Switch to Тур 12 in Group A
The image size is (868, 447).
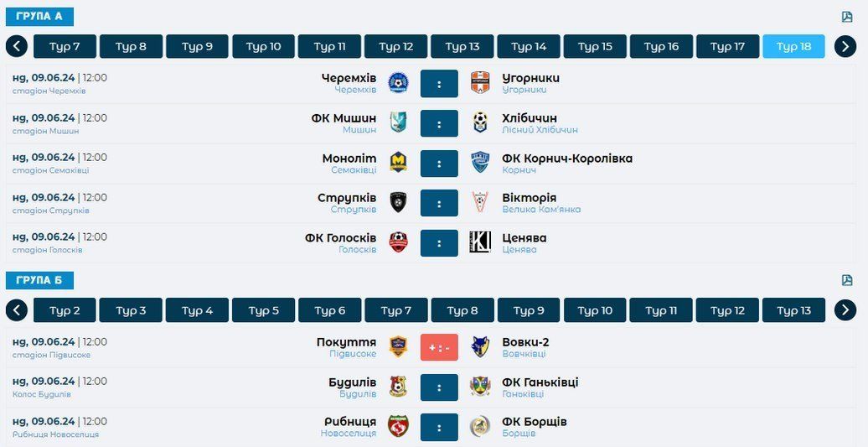point(395,46)
